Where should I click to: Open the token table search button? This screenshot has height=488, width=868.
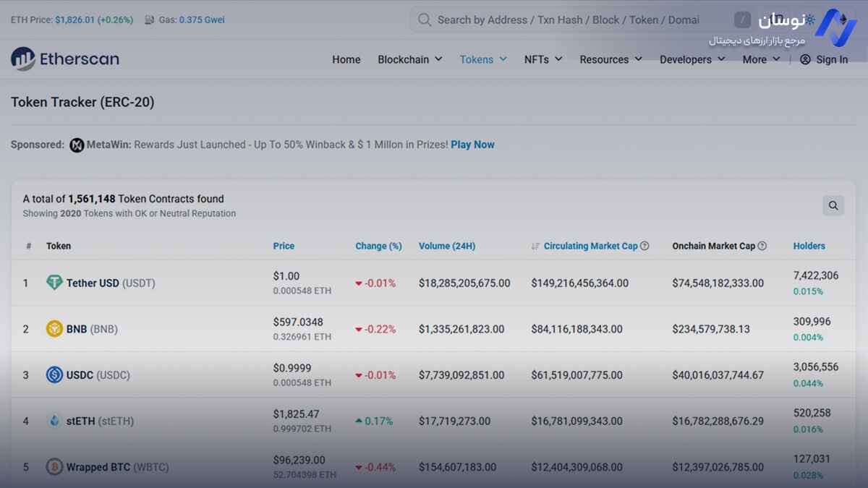pyautogui.click(x=833, y=206)
